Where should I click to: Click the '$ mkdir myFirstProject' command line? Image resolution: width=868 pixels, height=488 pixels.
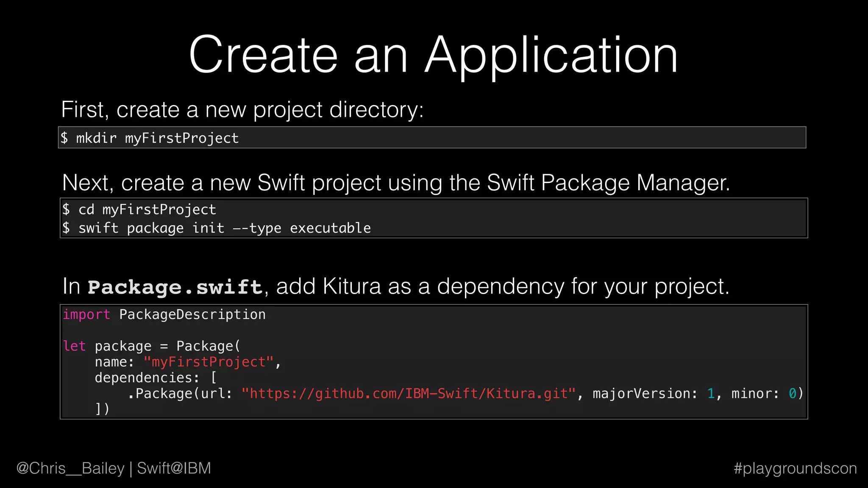(150, 138)
